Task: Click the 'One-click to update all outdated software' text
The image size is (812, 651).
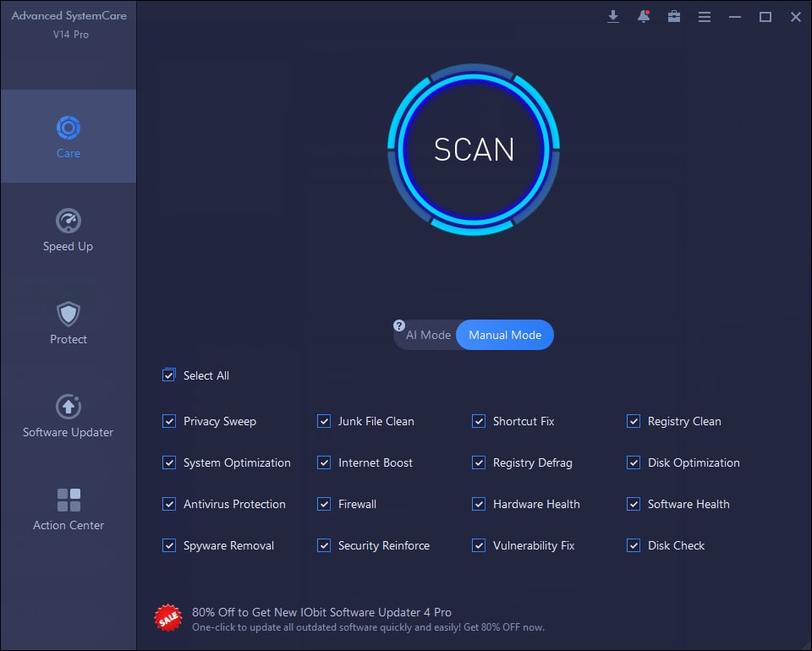Action: [368, 627]
